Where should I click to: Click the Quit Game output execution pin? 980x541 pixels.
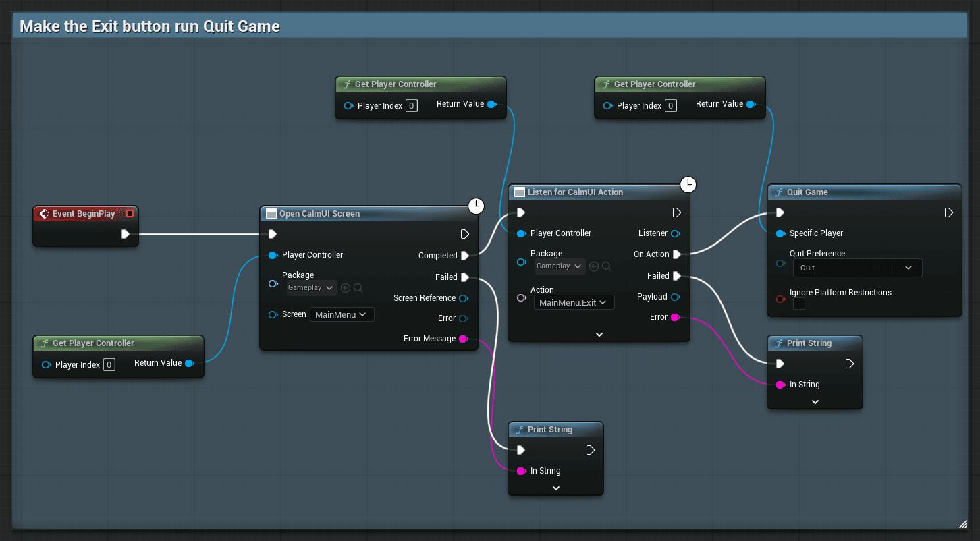point(949,212)
